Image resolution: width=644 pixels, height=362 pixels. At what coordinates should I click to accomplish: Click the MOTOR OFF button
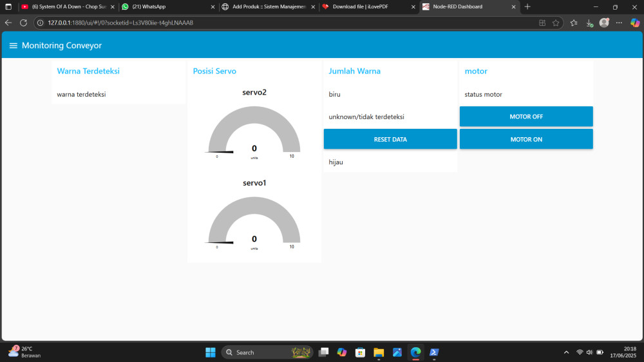point(526,117)
